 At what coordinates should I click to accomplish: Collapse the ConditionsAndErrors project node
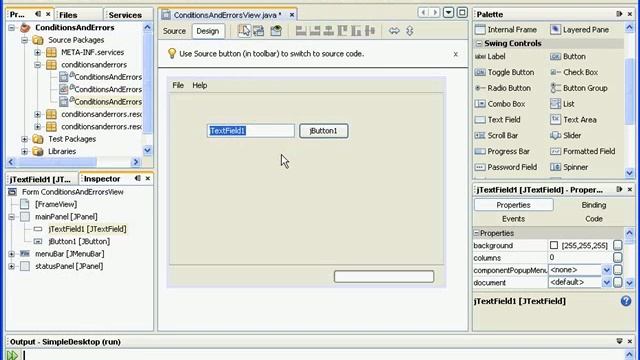tap(12, 28)
